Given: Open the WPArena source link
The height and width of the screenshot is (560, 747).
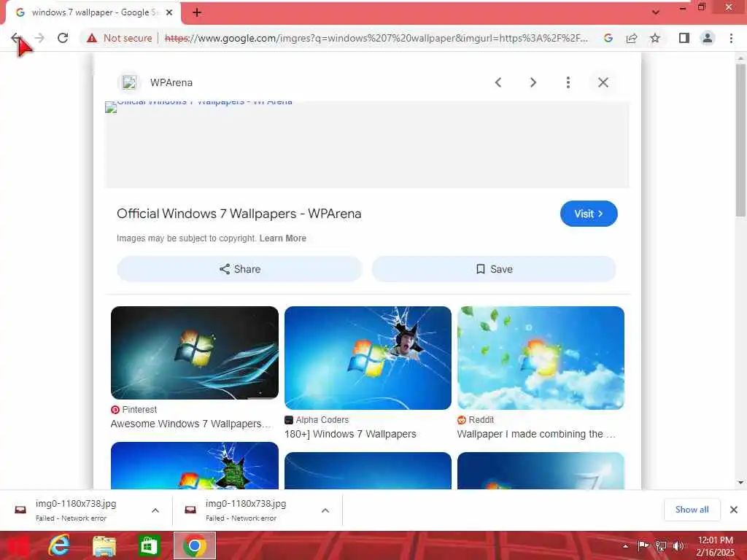Looking at the screenshot, I should pyautogui.click(x=171, y=82).
